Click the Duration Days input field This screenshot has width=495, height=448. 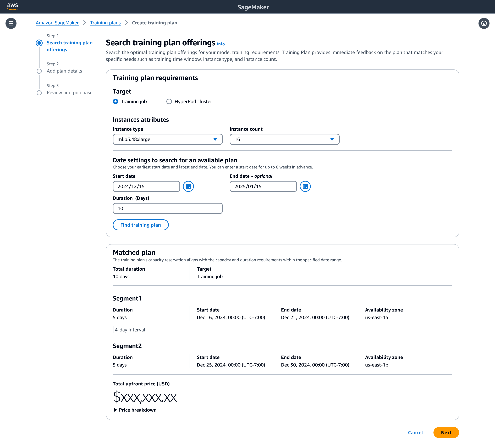click(x=167, y=208)
